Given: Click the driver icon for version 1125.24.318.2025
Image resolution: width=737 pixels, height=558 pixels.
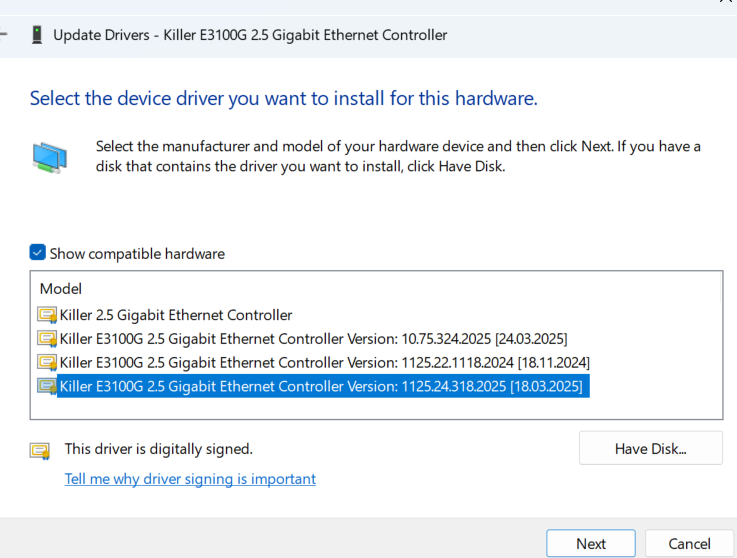Looking at the screenshot, I should pos(47,386).
